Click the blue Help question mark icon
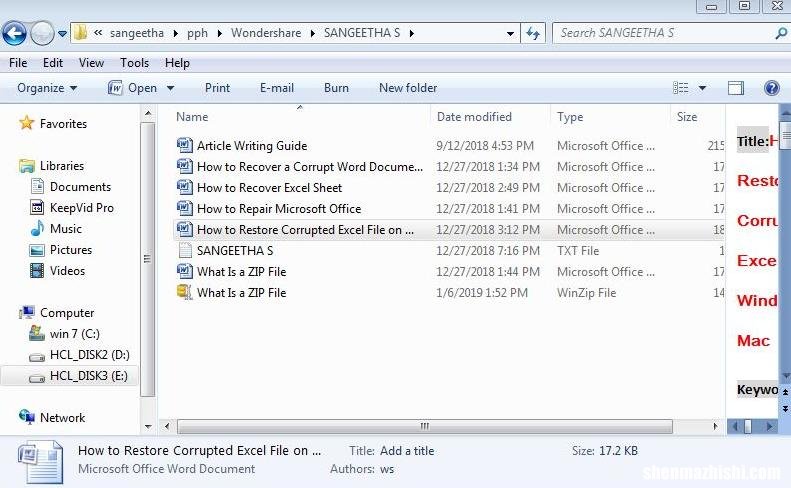The image size is (791, 488). [772, 88]
